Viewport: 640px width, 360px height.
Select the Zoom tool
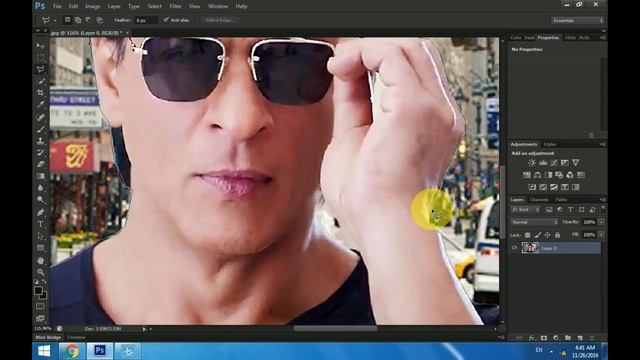(x=40, y=272)
